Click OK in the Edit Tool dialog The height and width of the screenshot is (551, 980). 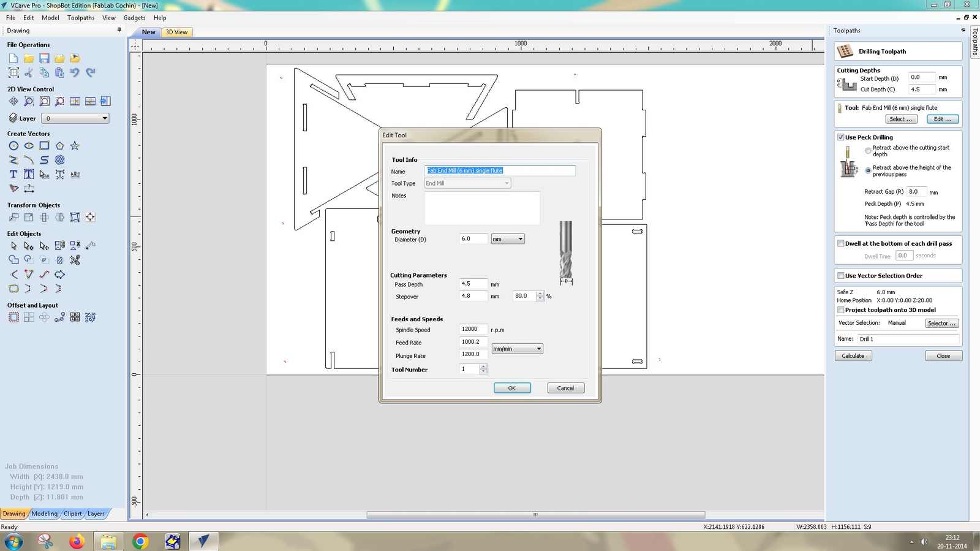(512, 388)
